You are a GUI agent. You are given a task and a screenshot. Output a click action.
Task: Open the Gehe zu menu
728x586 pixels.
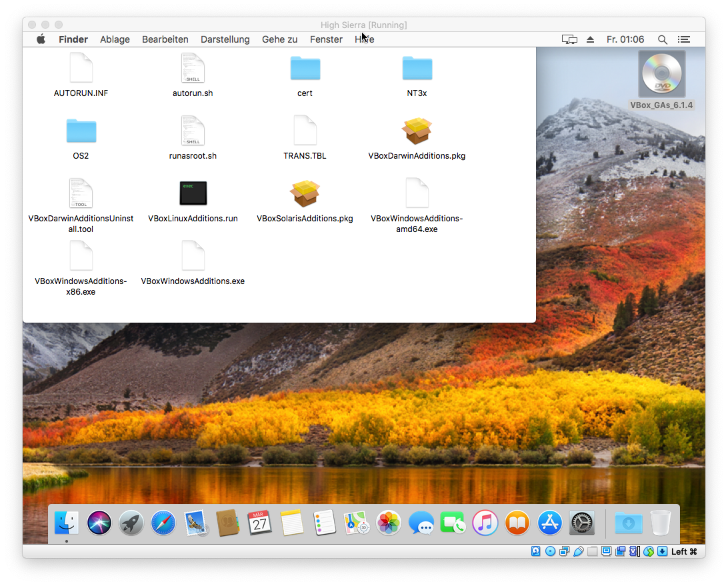279,39
